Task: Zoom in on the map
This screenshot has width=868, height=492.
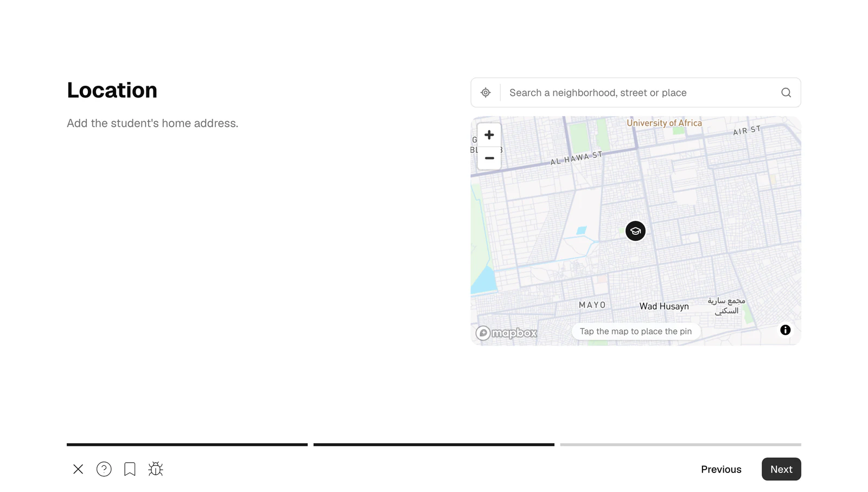Action: (489, 135)
